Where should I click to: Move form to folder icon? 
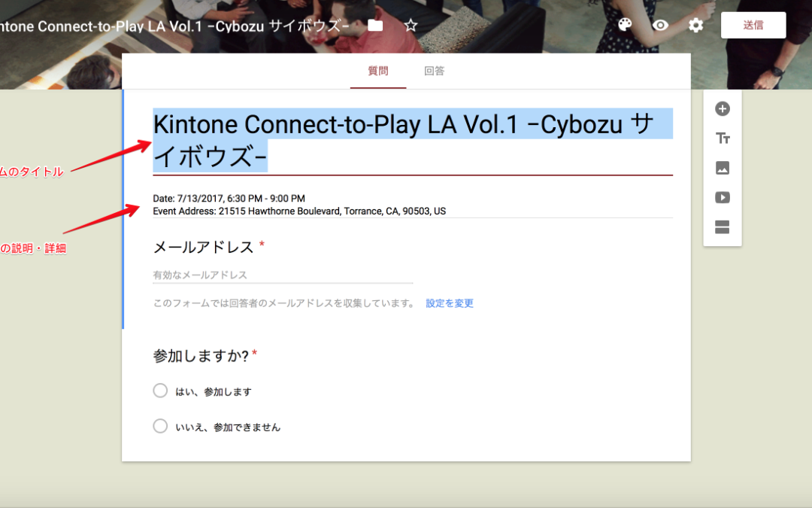tap(375, 25)
